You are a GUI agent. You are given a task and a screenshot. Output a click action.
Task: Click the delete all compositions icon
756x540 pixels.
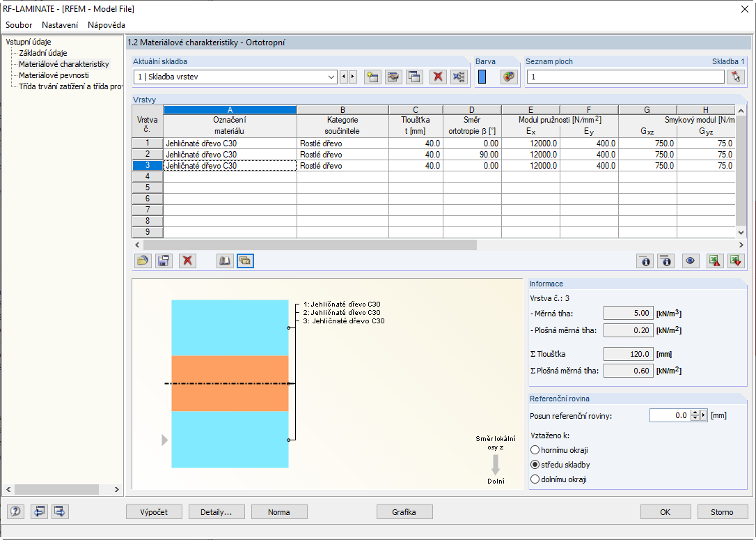pyautogui.click(x=459, y=77)
